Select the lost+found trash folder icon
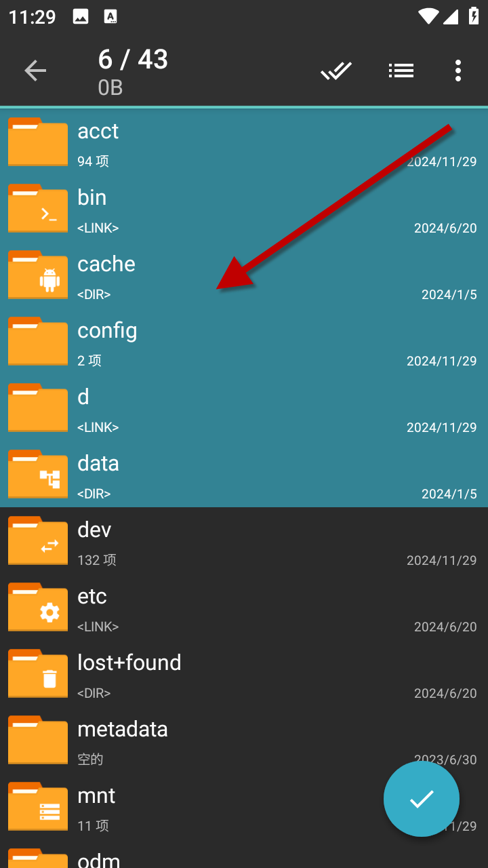Image resolution: width=488 pixels, height=868 pixels. (38, 673)
